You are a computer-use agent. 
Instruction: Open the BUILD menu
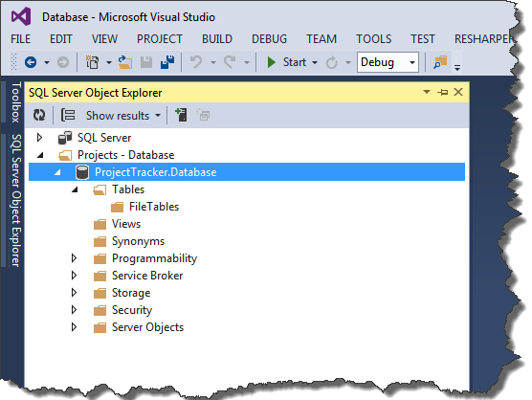(217, 39)
